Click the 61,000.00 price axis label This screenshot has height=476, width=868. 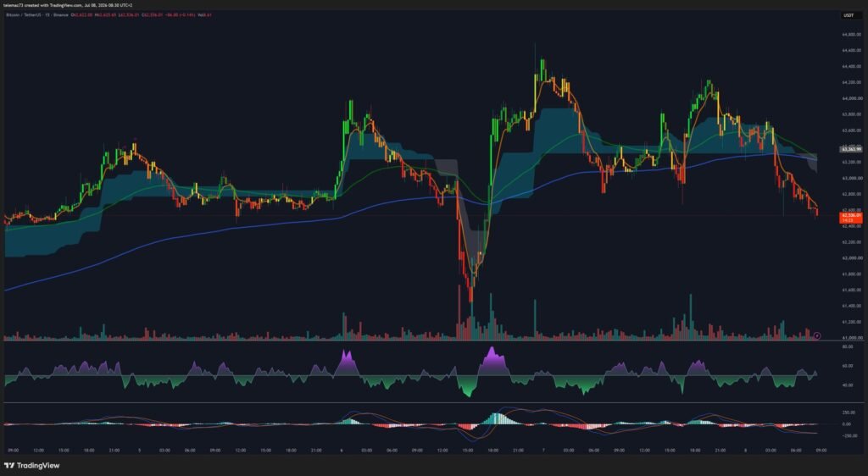851,337
